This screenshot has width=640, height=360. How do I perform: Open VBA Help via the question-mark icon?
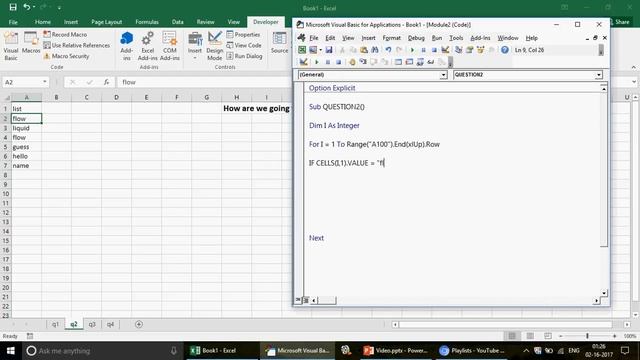(x=505, y=50)
